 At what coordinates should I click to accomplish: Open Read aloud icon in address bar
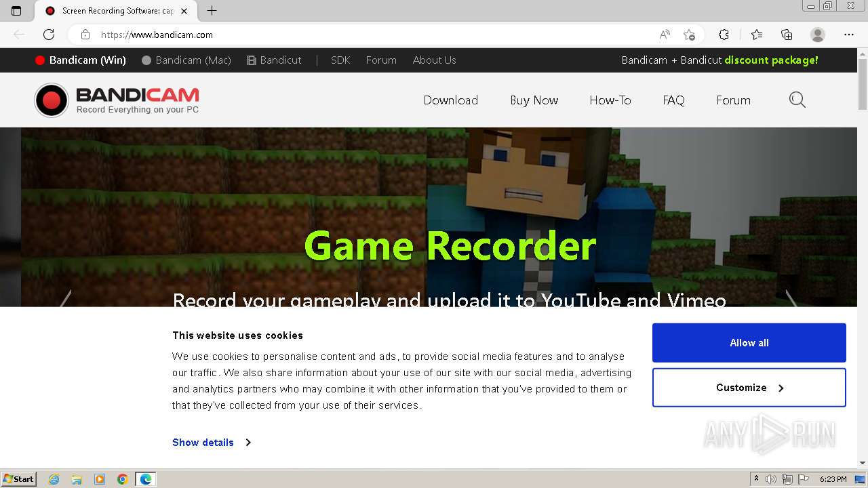pyautogui.click(x=665, y=35)
